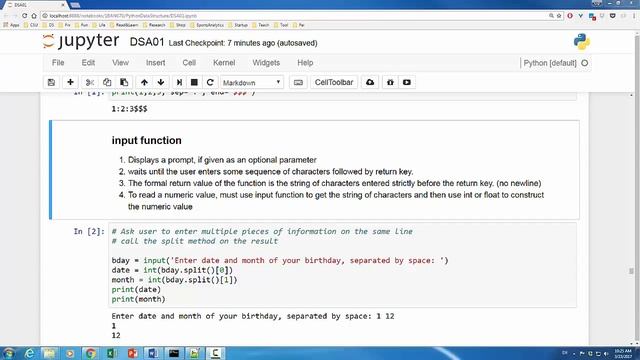Image resolution: width=640 pixels, height=360 pixels.
Task: Open the Read&Learn bookmark folder
Action: point(124,25)
